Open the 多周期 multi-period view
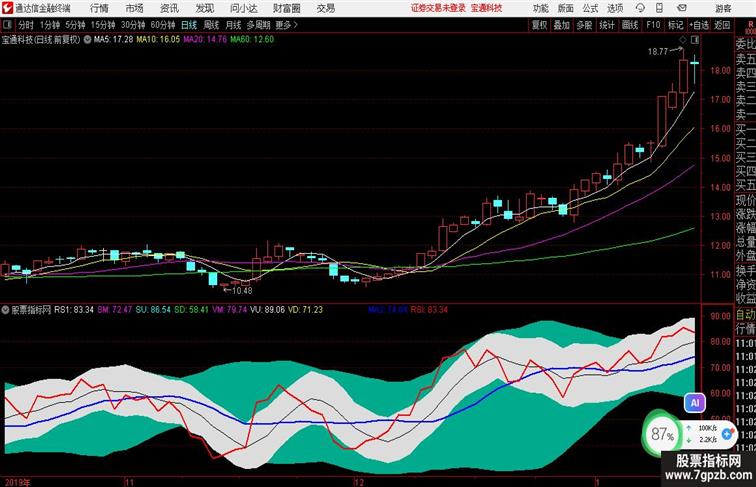This screenshot has width=756, height=487. (258, 25)
